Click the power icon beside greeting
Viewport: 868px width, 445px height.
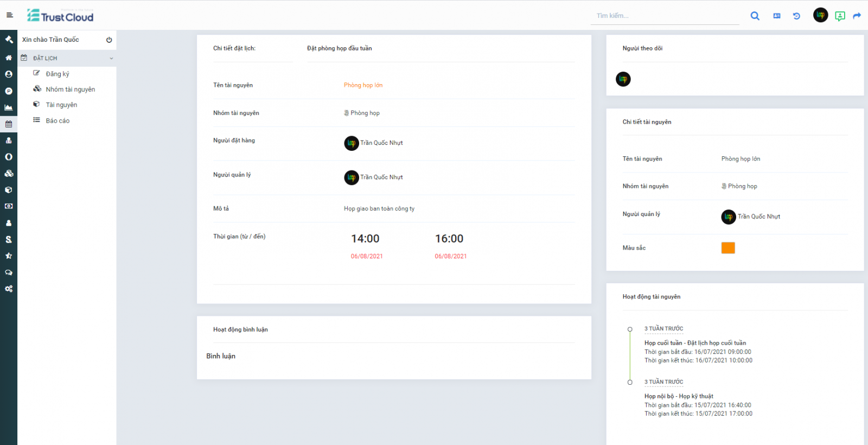[x=109, y=40]
